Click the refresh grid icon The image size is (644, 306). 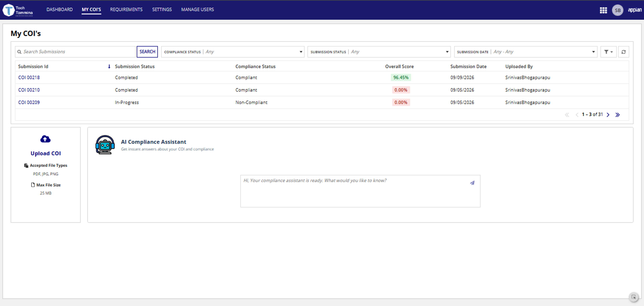click(x=624, y=52)
